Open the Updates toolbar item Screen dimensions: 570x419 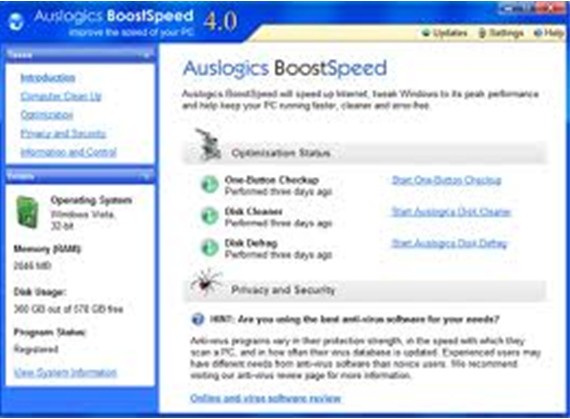pos(445,33)
